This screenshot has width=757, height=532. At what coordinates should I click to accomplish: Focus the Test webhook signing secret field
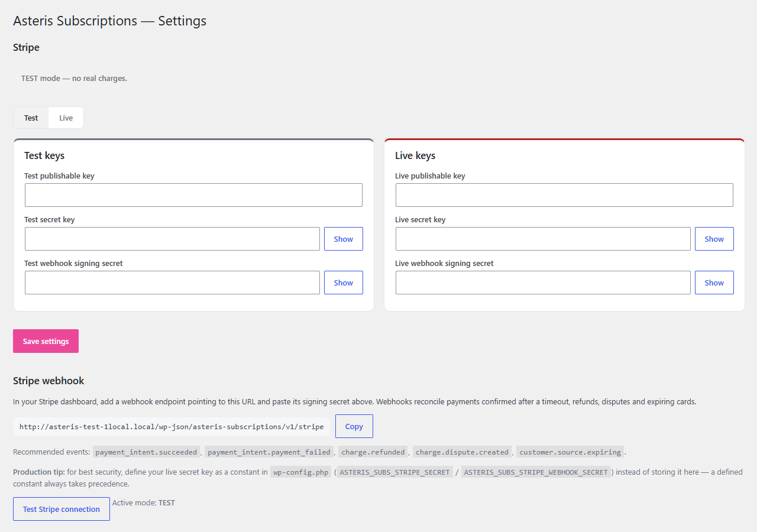pos(172,283)
